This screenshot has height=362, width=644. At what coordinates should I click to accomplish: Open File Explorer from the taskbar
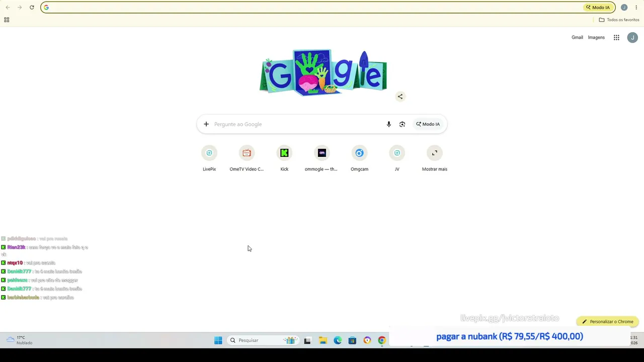pos(323,340)
